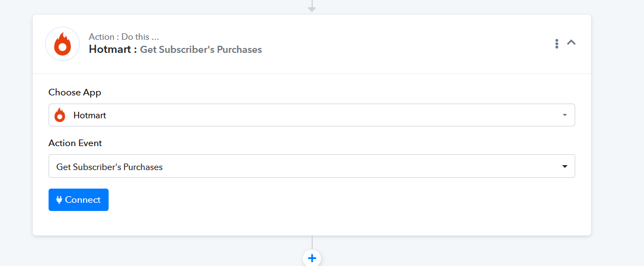Click the "Action : Do this ..." header text
This screenshot has width=644, height=266.
coord(124,37)
